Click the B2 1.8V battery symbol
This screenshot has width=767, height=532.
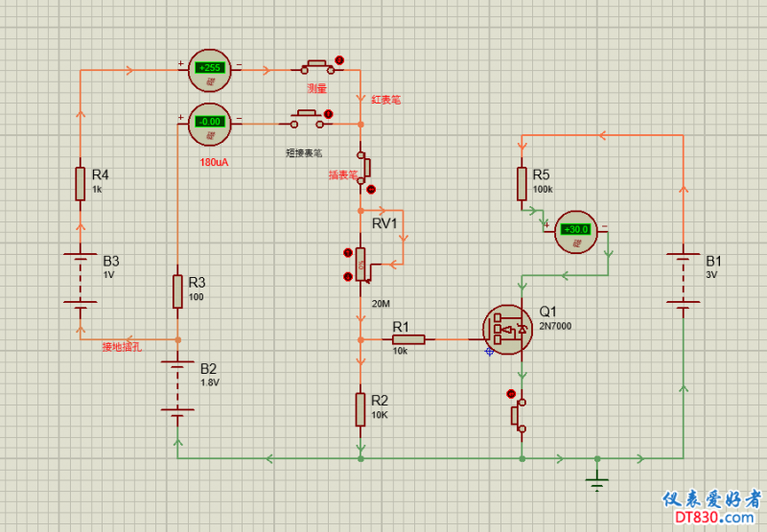tap(177, 387)
